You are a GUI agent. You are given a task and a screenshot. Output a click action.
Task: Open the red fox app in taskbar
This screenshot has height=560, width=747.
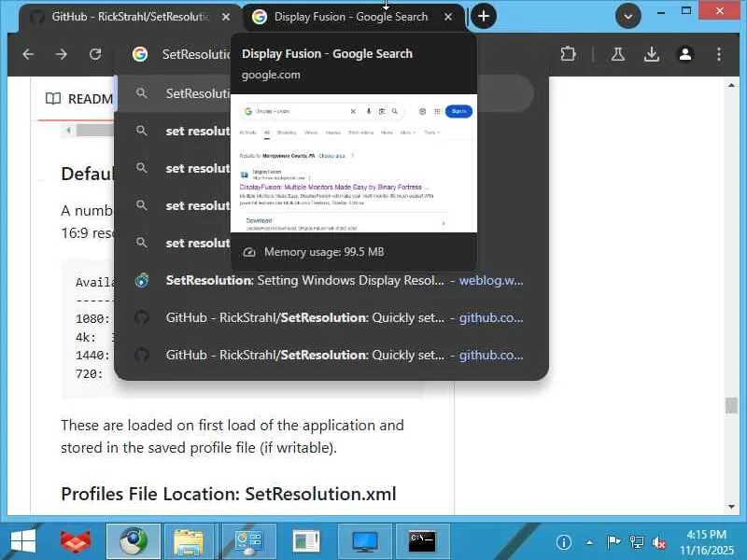click(x=76, y=541)
